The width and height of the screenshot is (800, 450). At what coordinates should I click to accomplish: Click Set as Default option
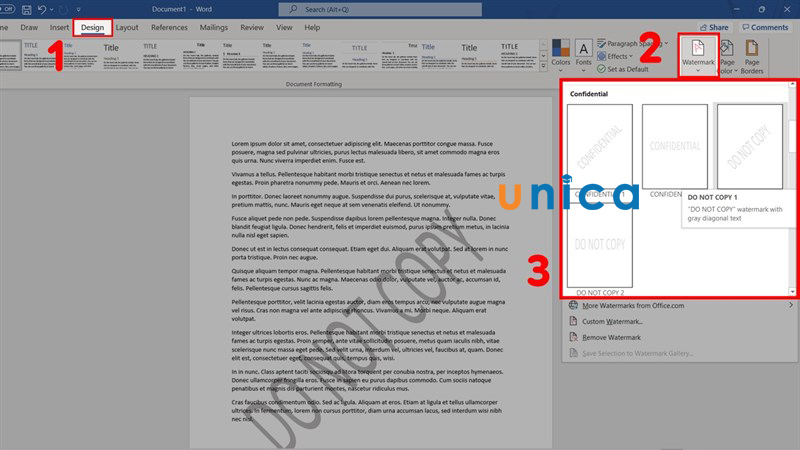tap(642, 69)
